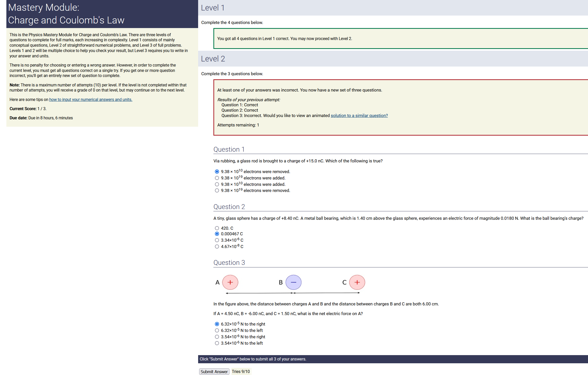Open 'solution to a similar question' link

click(x=359, y=115)
